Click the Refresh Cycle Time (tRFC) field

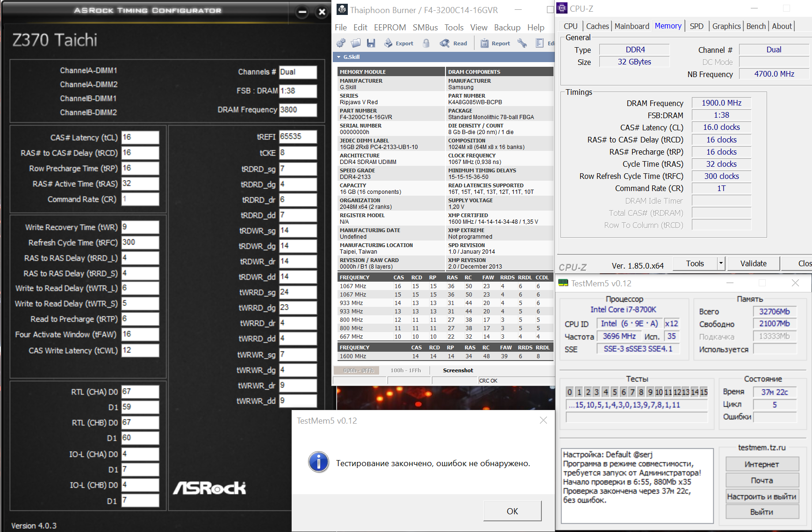click(140, 242)
